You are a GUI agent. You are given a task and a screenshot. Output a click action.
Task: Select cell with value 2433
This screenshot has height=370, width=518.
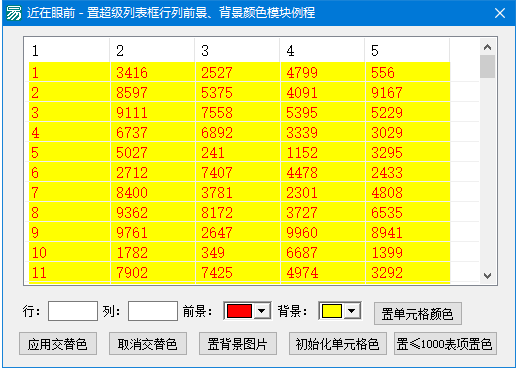[408, 172]
